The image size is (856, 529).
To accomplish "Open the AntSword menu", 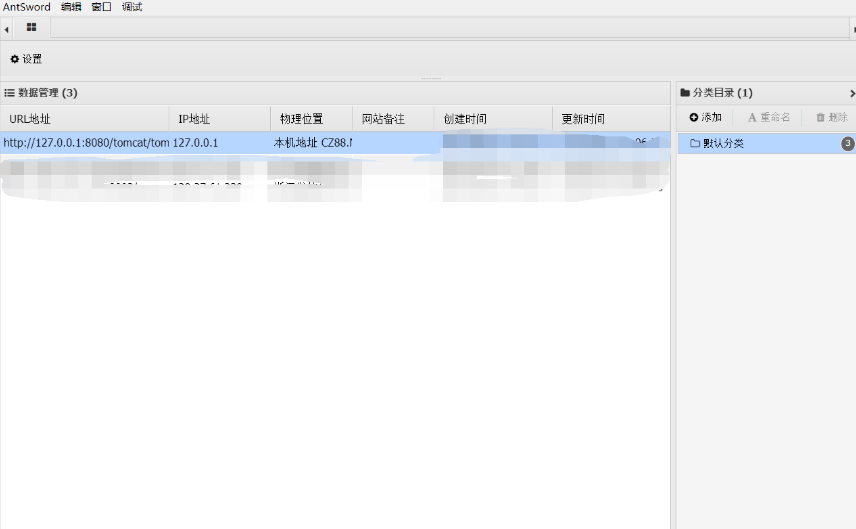I will coord(26,7).
